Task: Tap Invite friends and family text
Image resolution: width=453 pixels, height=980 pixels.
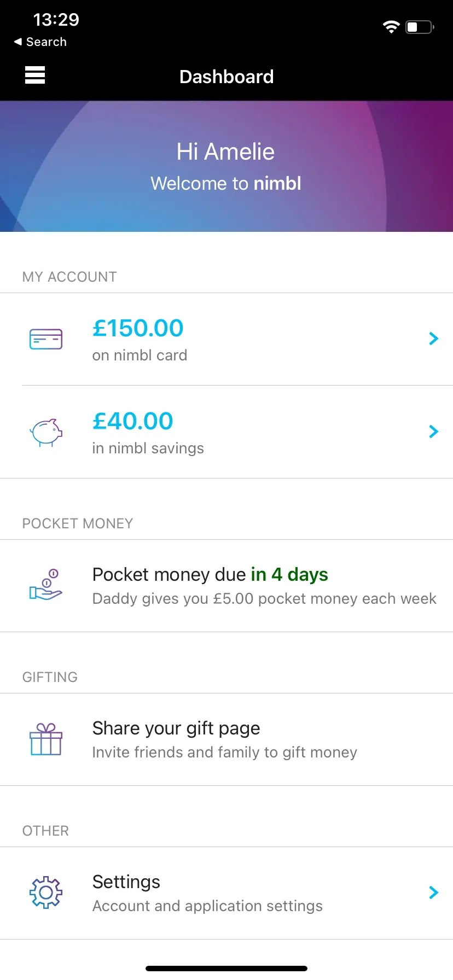Action: tap(224, 752)
